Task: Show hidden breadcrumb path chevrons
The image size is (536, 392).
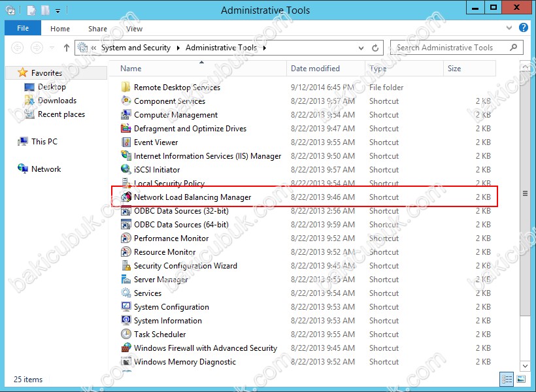Action: [93, 48]
